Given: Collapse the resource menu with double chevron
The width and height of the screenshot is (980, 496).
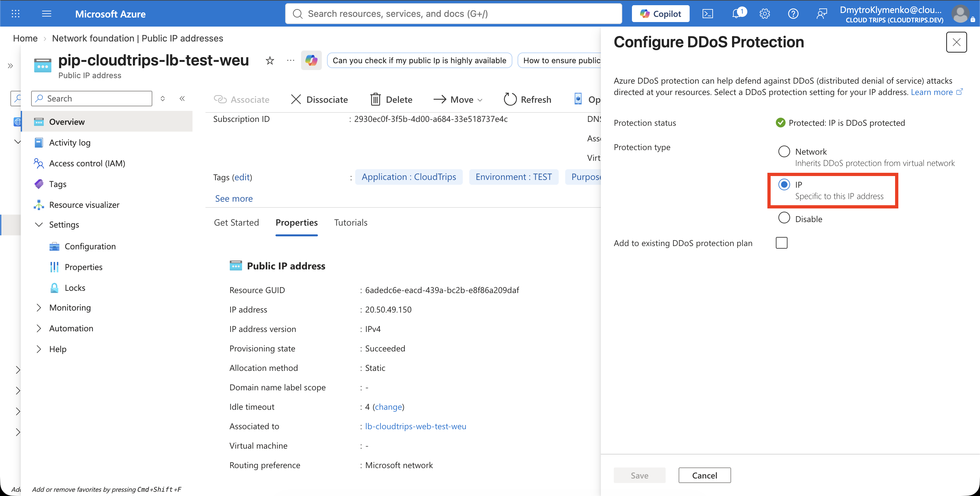Looking at the screenshot, I should 182,99.
